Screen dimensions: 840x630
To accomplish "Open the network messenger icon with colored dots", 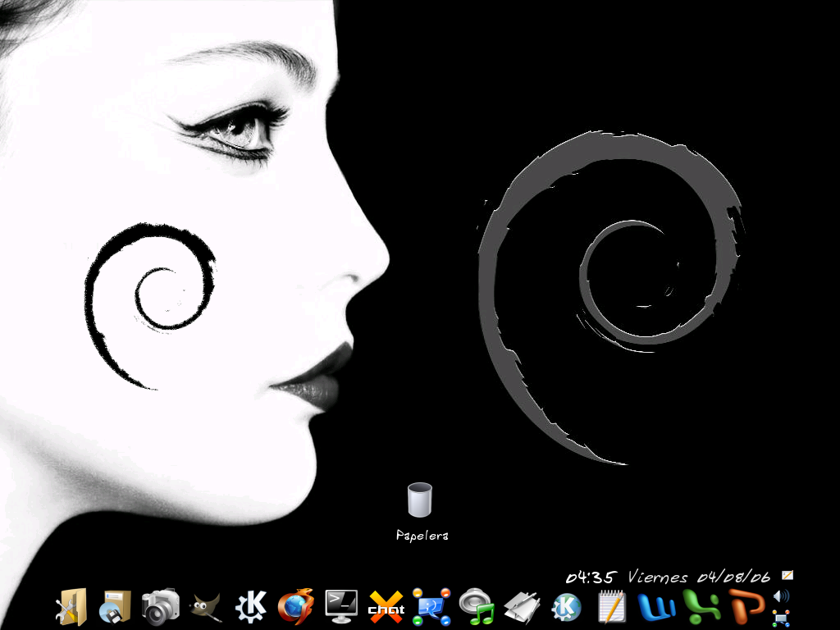I will 431,607.
